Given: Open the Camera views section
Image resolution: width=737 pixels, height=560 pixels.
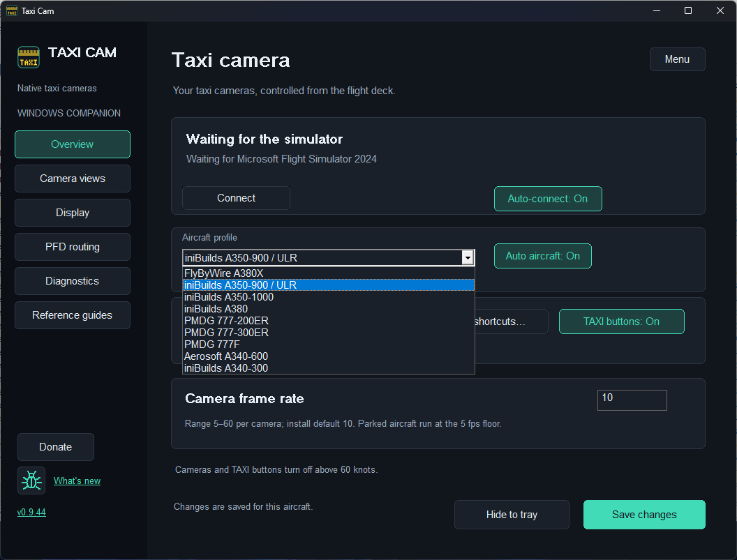Looking at the screenshot, I should point(73,179).
